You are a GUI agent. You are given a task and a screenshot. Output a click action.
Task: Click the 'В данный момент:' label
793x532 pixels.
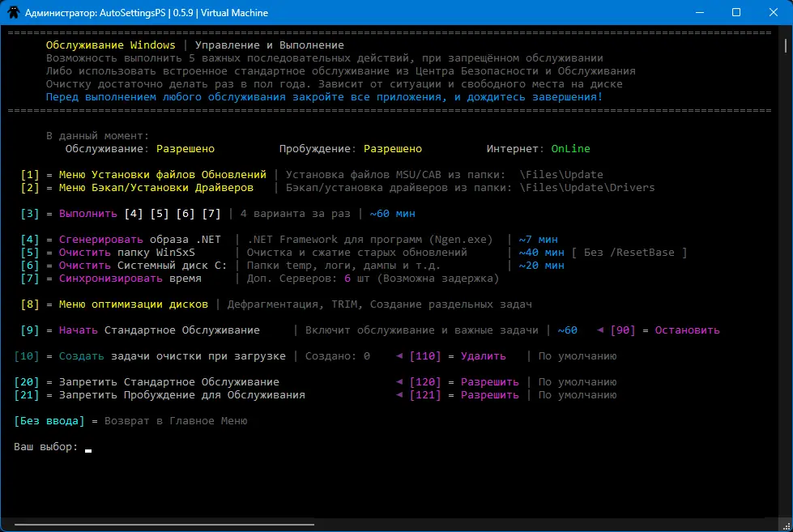pyautogui.click(x=98, y=135)
